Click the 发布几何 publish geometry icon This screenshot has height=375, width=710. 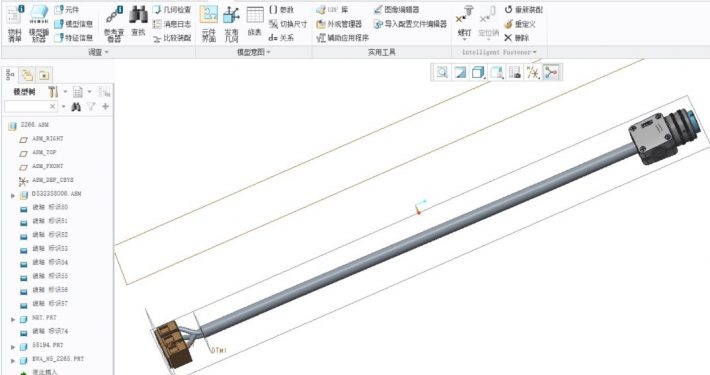[231, 24]
